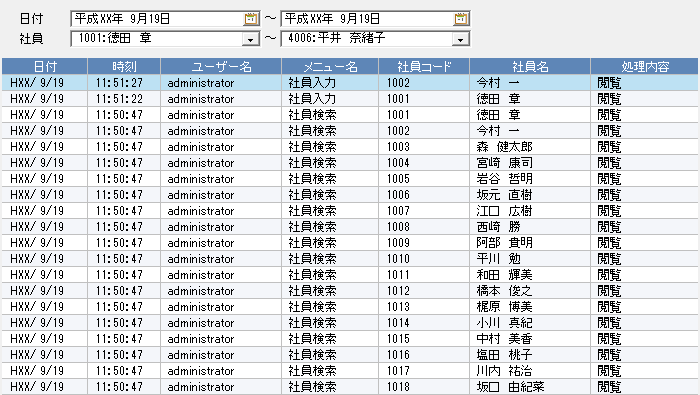Select employee name 川内 祐治
The width and height of the screenshot is (700, 395).
point(530,371)
